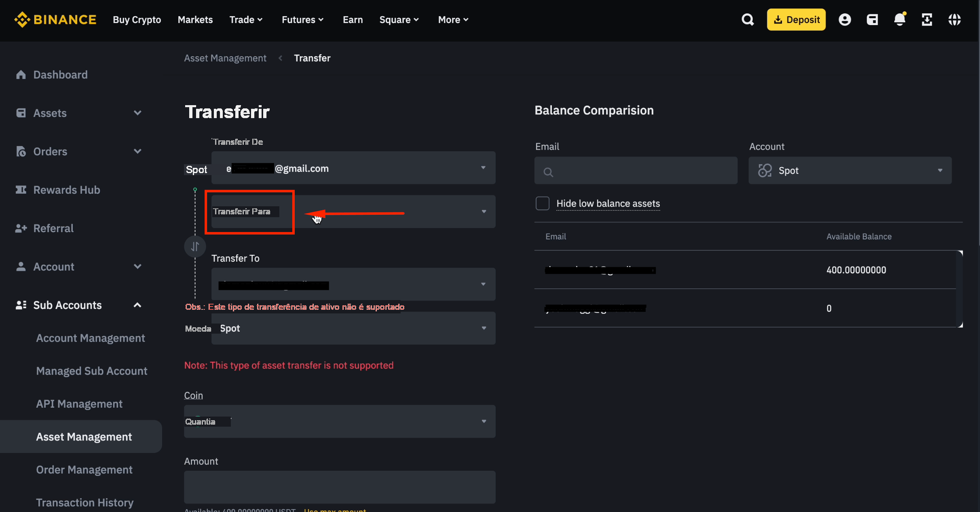980x512 pixels.
Task: Open the Transfer From gmail dropdown
Action: click(x=353, y=167)
